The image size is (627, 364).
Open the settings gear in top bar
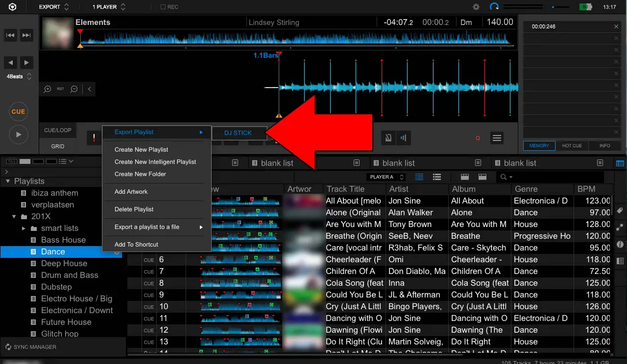point(476,7)
